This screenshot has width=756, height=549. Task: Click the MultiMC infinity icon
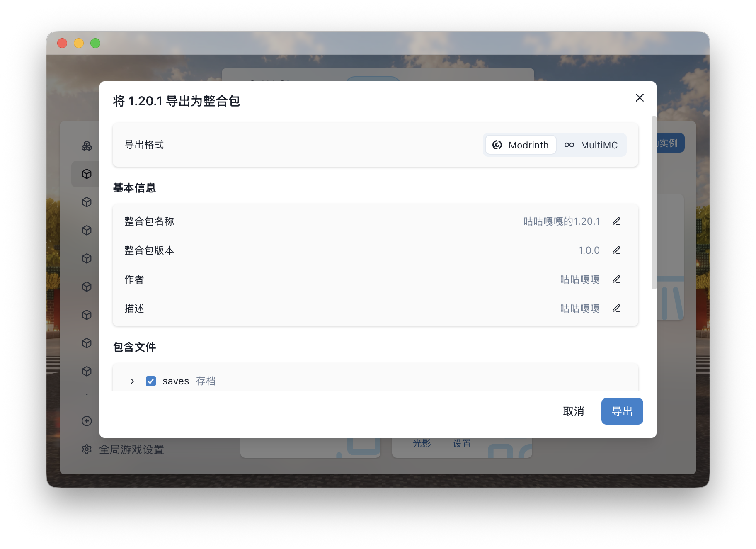(569, 145)
